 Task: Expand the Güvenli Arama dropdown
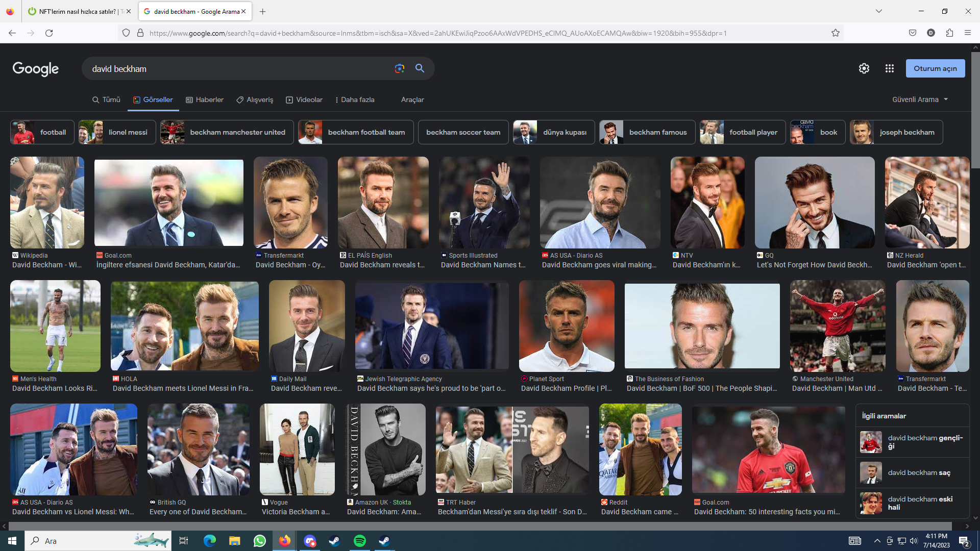point(920,99)
